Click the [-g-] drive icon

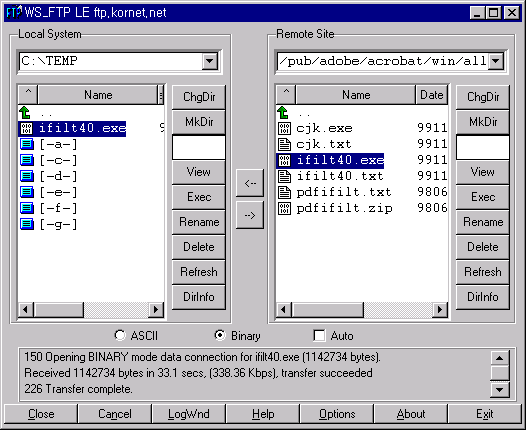27,224
